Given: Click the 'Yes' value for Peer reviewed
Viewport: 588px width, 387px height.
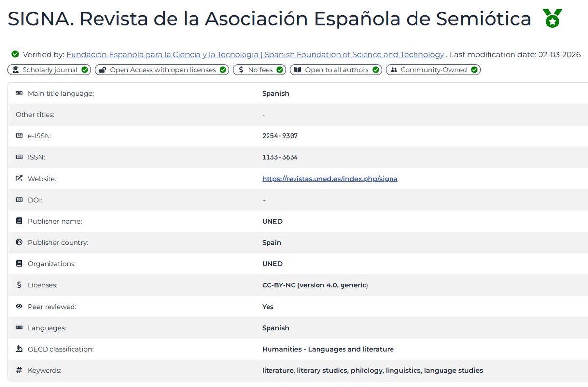Looking at the screenshot, I should click(268, 307).
